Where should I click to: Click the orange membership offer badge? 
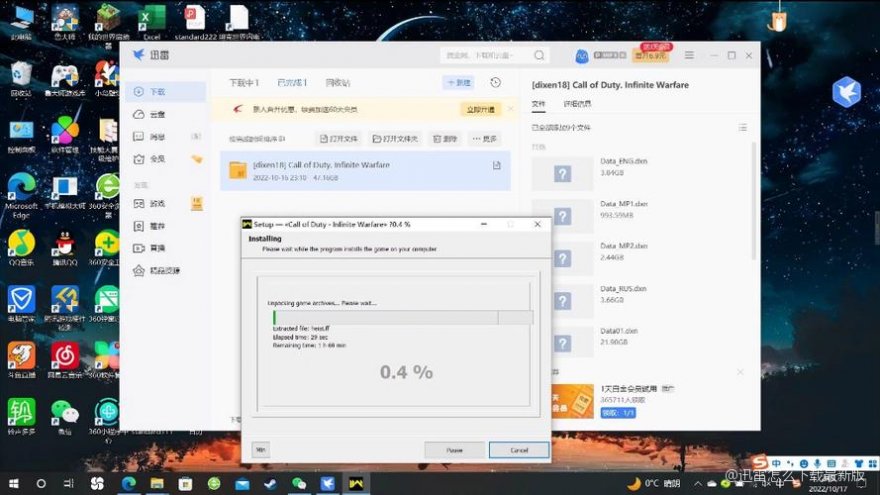coord(650,55)
